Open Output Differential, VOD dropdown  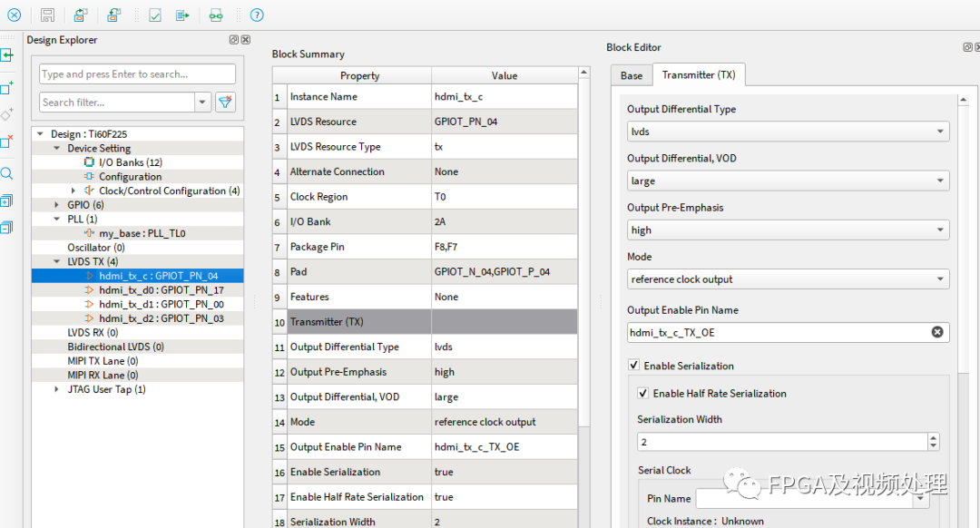[789, 181]
